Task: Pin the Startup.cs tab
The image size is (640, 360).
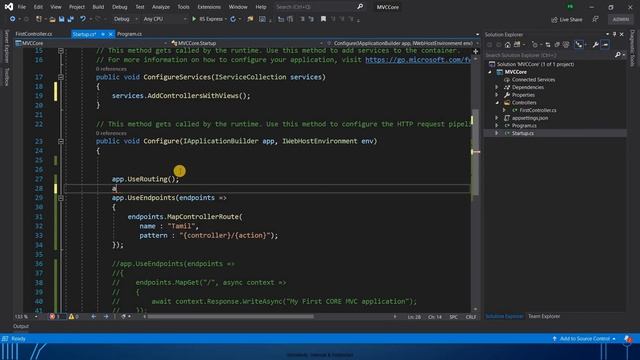Action: 103,34
